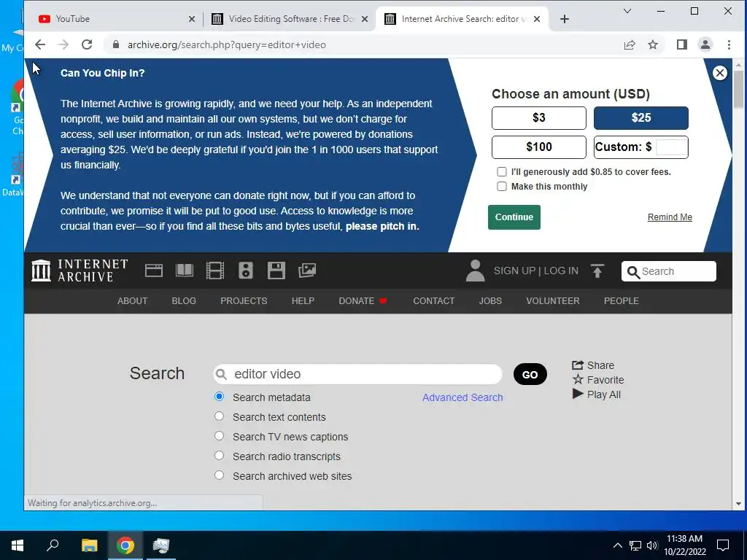This screenshot has height=560, width=747.
Task: Open the Internet Archive texts book icon
Action: [185, 271]
